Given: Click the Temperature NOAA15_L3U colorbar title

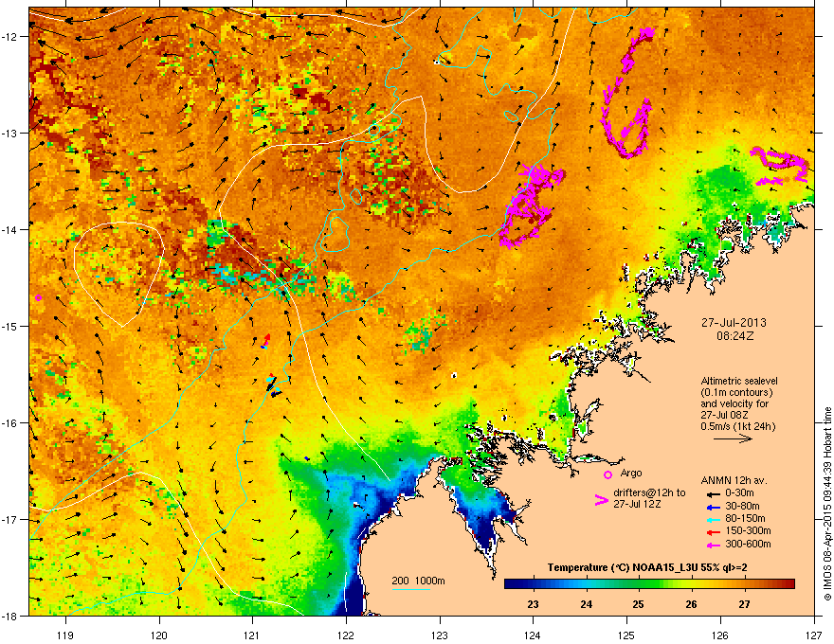Looking at the screenshot, I should coord(646,567).
